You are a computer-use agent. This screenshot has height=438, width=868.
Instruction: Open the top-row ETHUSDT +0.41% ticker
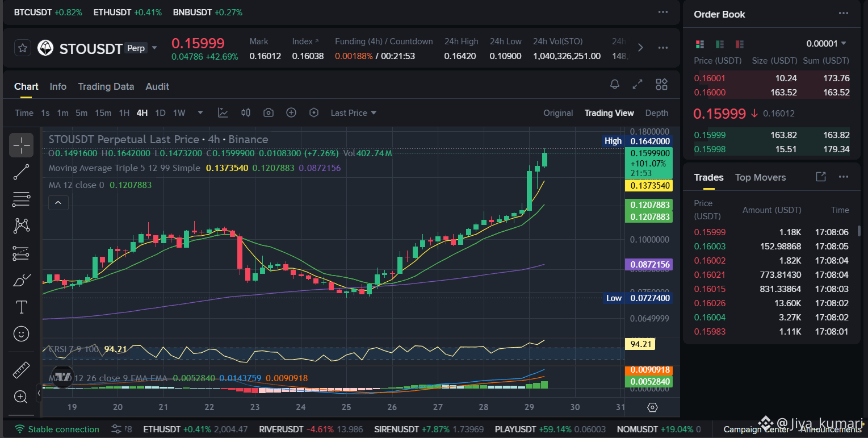coord(127,12)
